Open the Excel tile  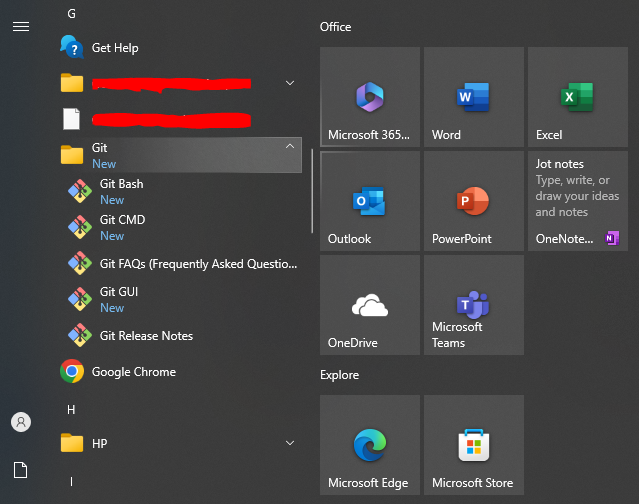point(578,97)
